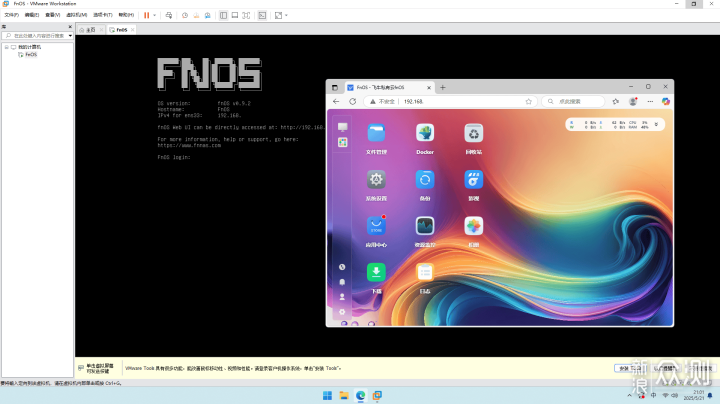This screenshot has height=404, width=720.
Task: Open the browser tab actions icon
Action: [335, 87]
